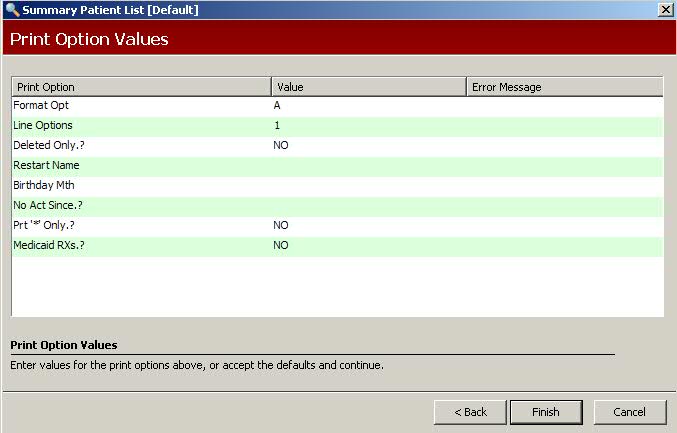Go back with the < Back button

click(x=470, y=412)
